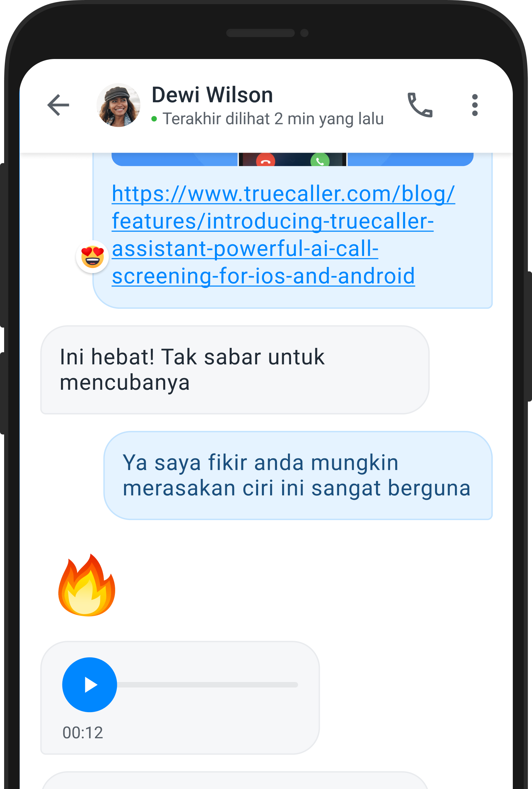Image resolution: width=532 pixels, height=789 pixels.
Task: Open the truecaller.com blog link
Action: [283, 235]
